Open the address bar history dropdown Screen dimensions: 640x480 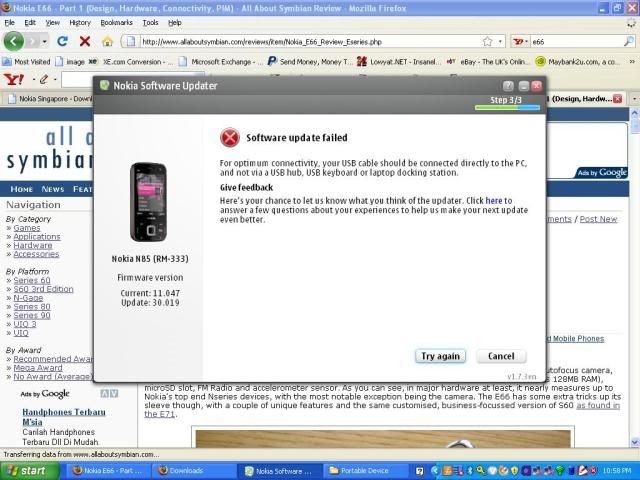point(500,42)
